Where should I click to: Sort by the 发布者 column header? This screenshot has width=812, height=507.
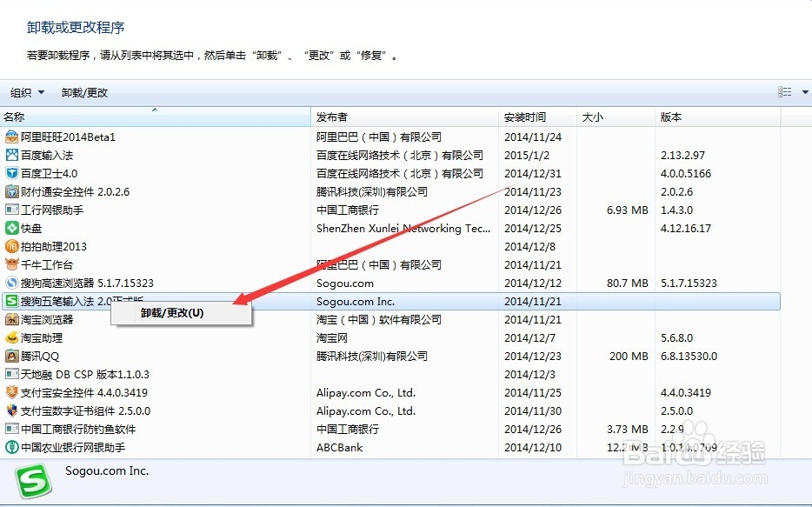(404, 117)
